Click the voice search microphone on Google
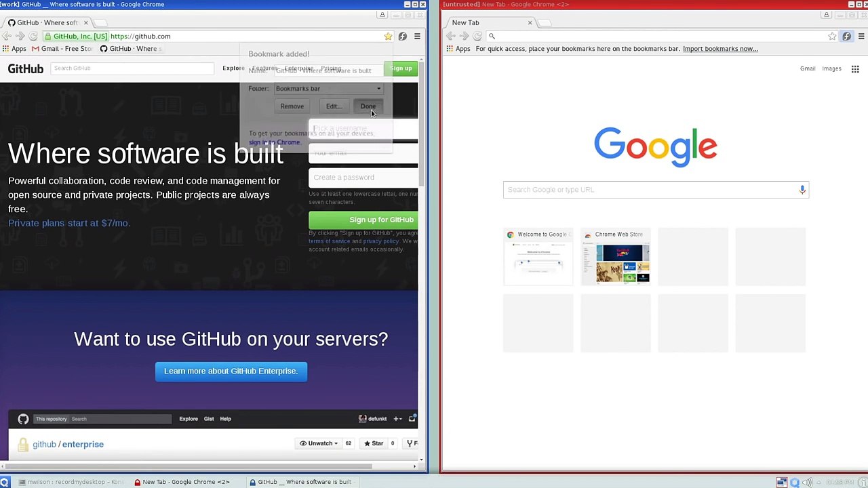 pyautogui.click(x=802, y=190)
